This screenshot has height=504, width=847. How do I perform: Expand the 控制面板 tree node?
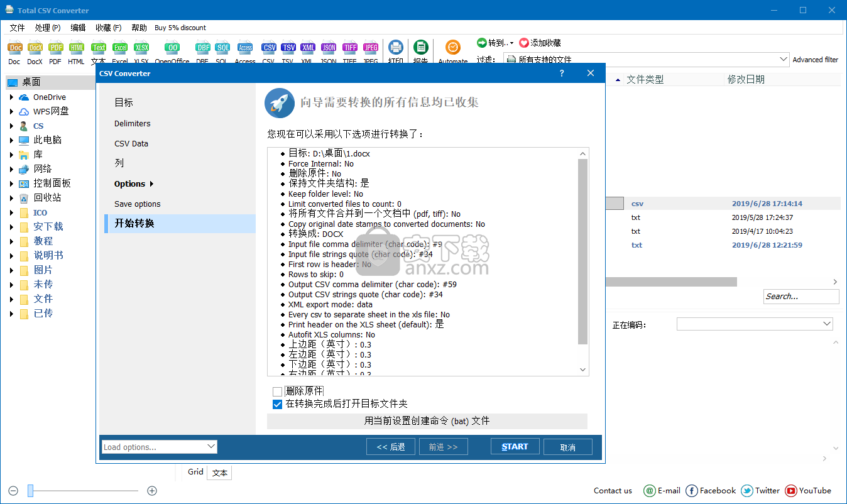coord(11,184)
